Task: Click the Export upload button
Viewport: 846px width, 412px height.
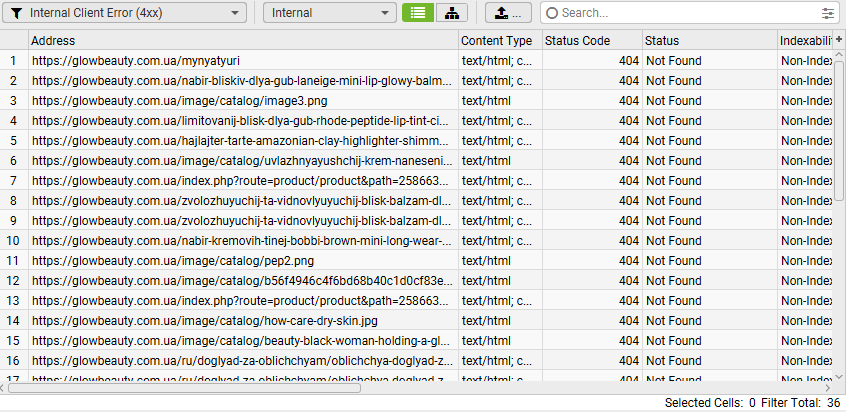Action: coord(508,13)
